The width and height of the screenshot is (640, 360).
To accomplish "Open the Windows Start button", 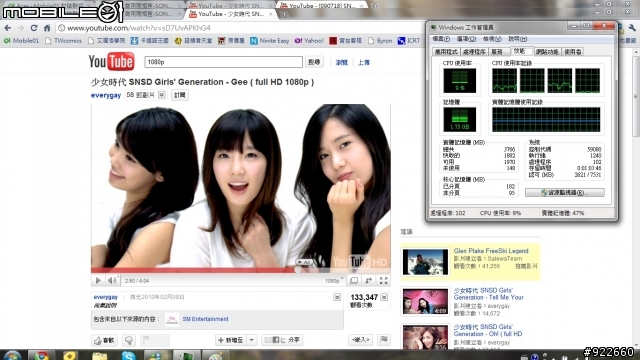I will click(12, 356).
